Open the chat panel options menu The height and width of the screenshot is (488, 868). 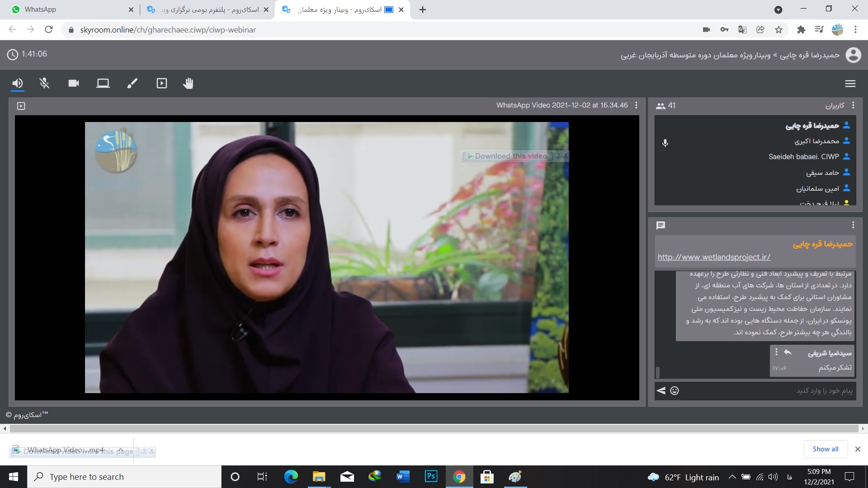click(853, 225)
